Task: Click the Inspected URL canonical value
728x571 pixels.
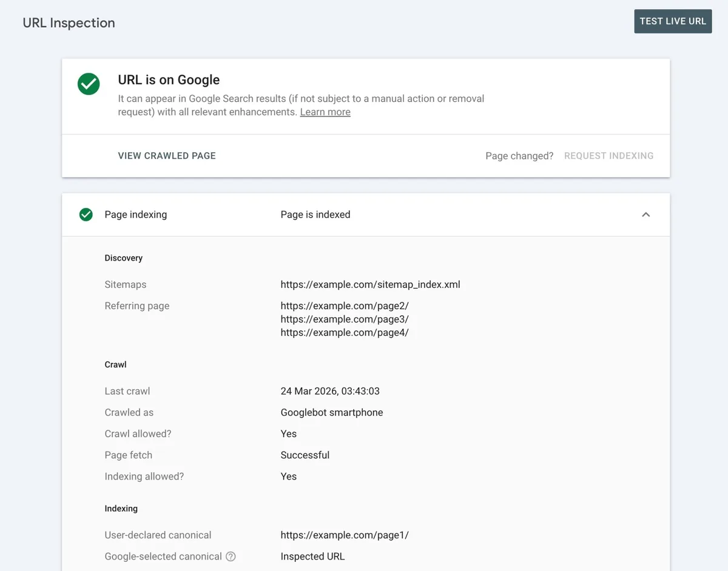Action: pos(312,556)
